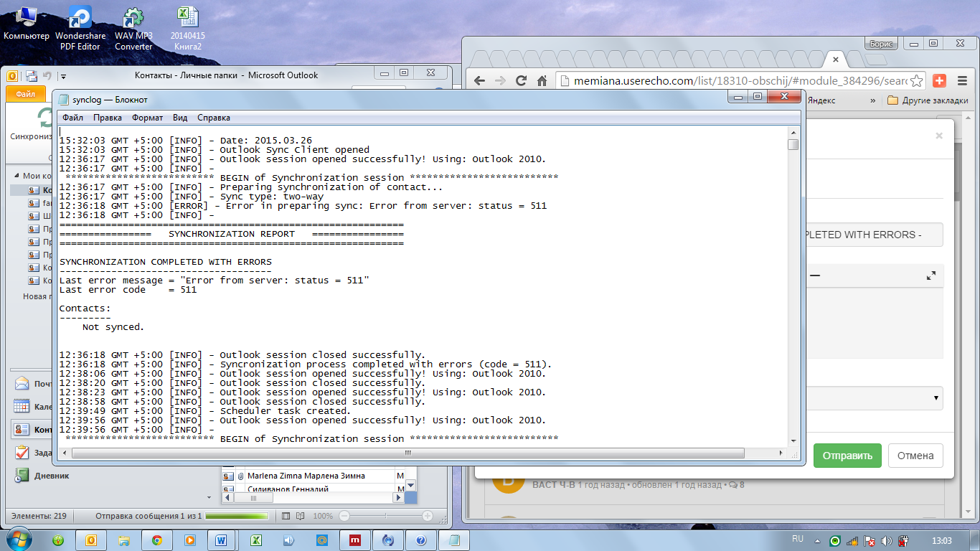The image size is (980, 551).
Task: Switch Outlook to normal view icon
Action: click(286, 516)
